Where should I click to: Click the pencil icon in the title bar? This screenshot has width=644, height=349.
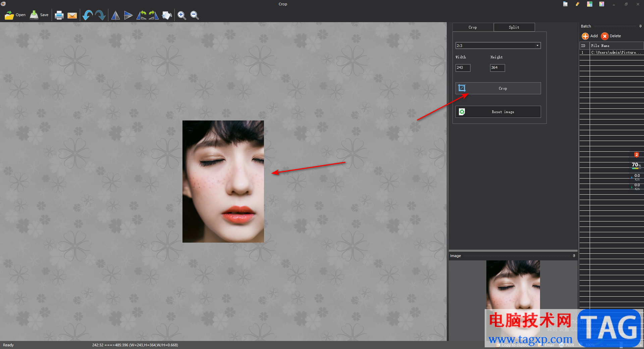[578, 4]
